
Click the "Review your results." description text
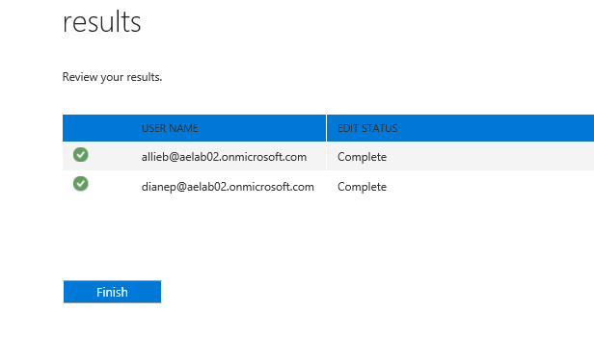click(x=112, y=77)
